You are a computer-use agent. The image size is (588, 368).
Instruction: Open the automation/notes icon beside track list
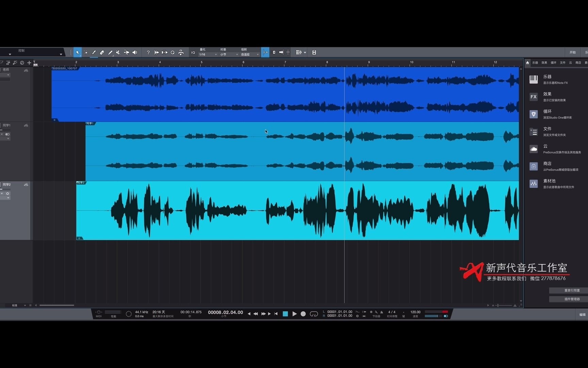click(15, 63)
